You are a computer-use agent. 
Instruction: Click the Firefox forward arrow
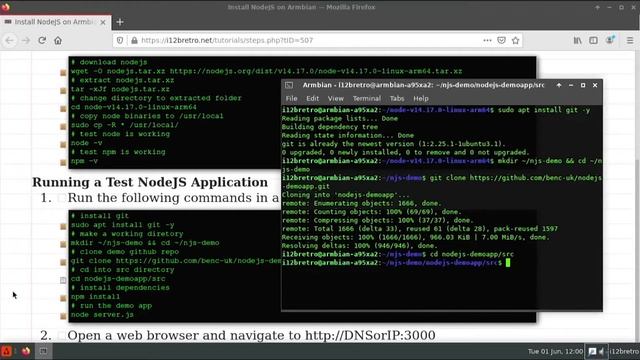(26, 40)
